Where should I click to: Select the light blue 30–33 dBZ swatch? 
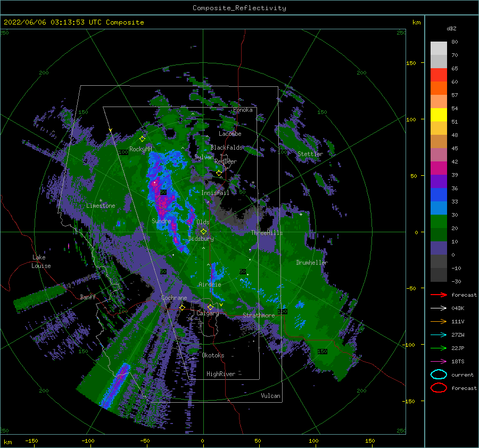[x=439, y=208]
